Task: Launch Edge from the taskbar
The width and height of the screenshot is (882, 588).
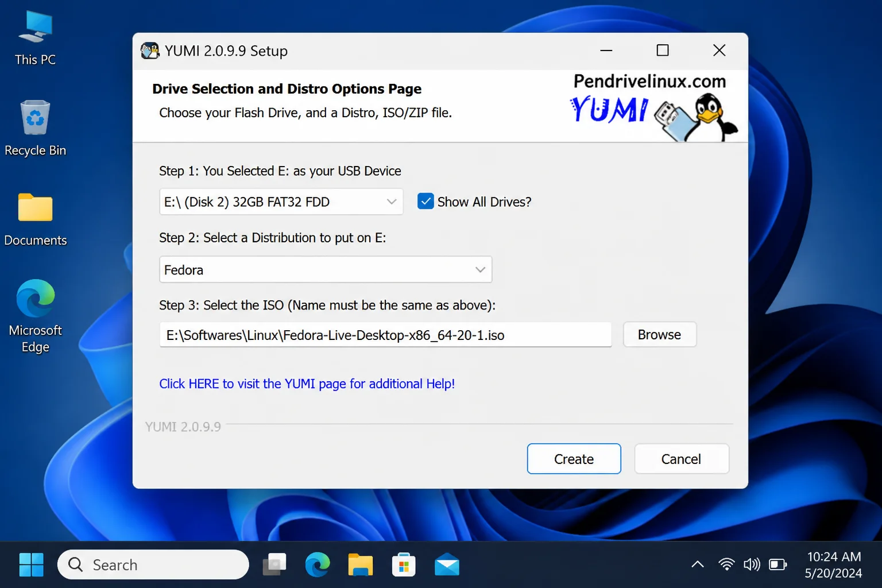Action: point(318,565)
